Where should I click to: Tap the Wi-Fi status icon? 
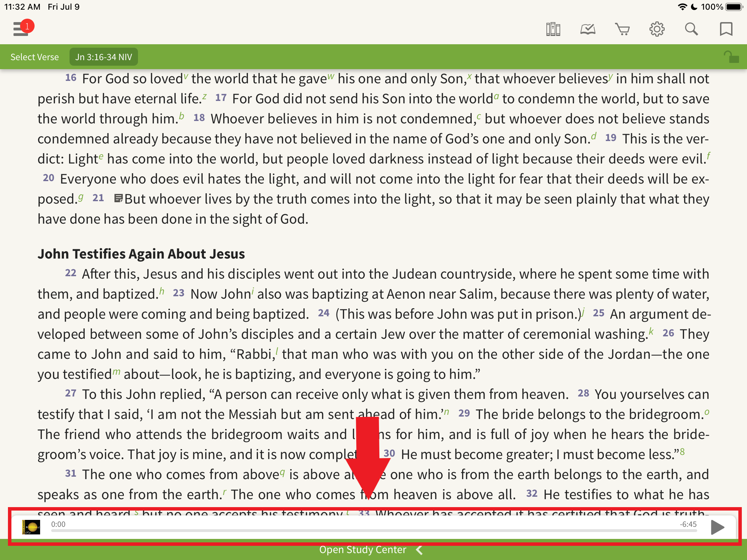[682, 7]
